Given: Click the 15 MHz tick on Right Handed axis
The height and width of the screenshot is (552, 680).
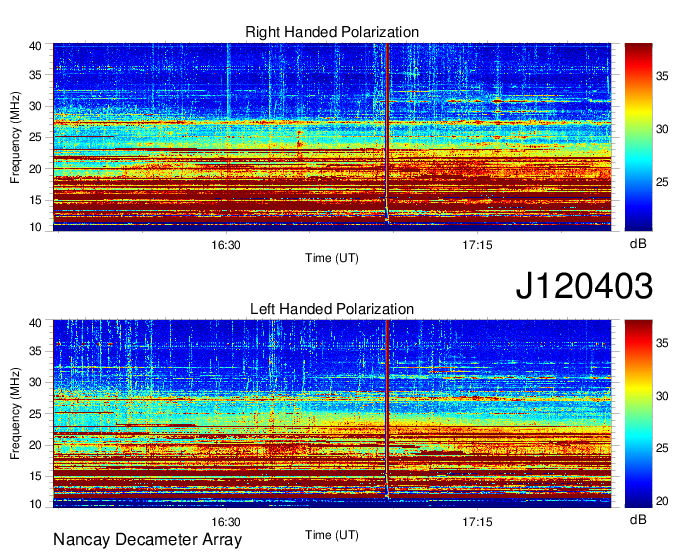Looking at the screenshot, I should 35,200.
